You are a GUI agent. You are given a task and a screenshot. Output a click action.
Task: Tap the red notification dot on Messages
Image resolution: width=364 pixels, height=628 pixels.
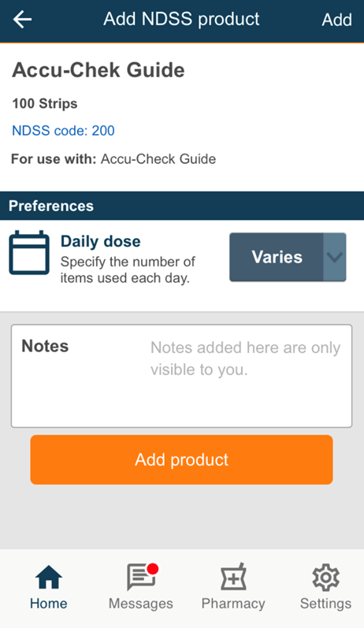coord(153,568)
